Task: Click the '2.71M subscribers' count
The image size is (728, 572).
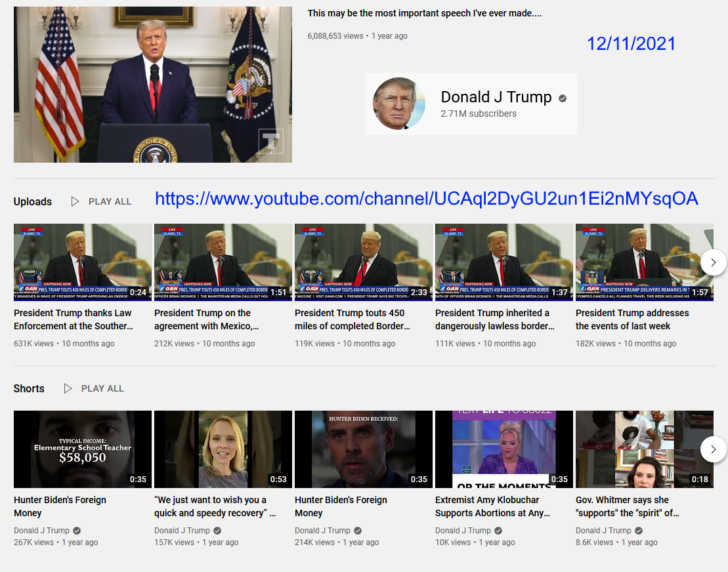Action: pos(478,113)
